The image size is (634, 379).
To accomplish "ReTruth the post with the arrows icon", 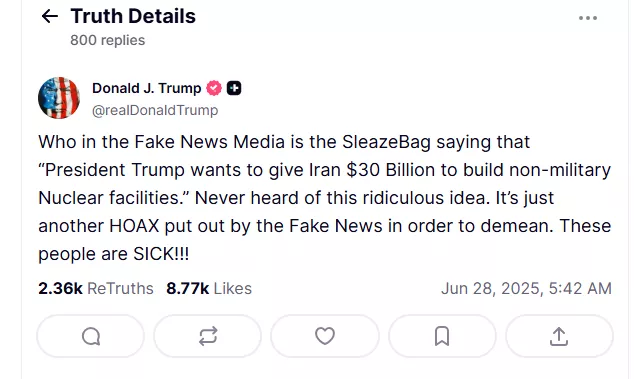I will click(208, 336).
